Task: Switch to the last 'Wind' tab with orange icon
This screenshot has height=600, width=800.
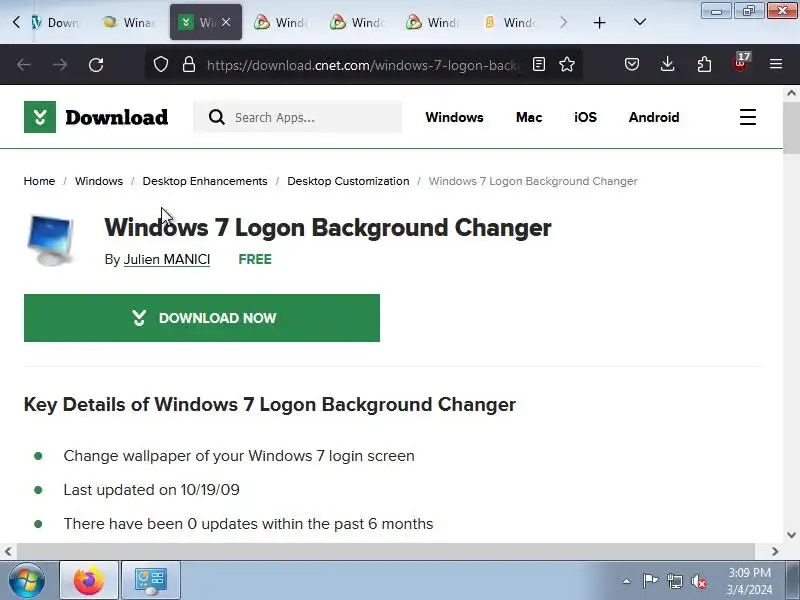Action: pyautogui.click(x=509, y=22)
